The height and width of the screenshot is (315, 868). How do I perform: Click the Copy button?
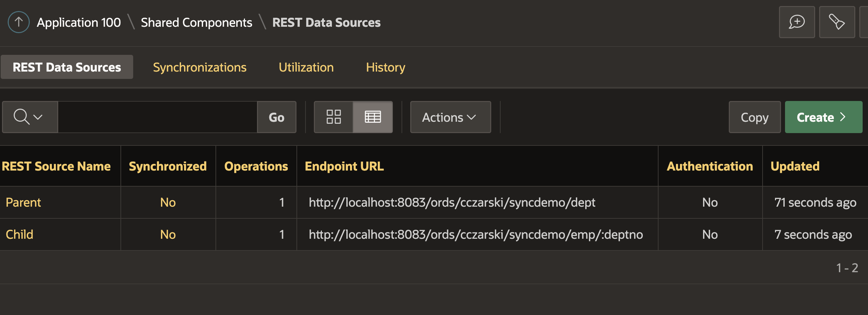755,117
